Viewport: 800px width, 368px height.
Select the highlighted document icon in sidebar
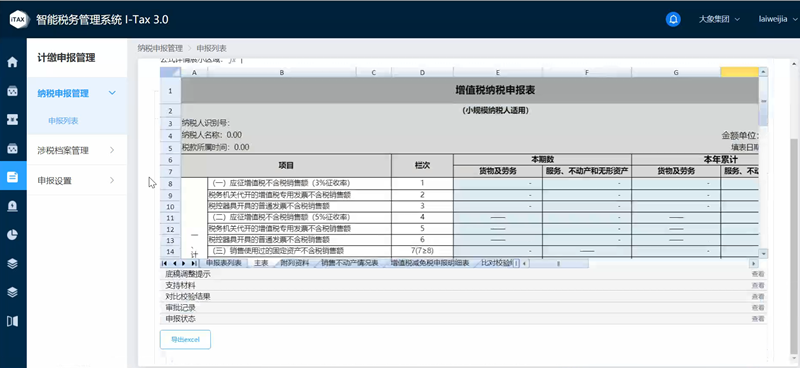[13, 177]
